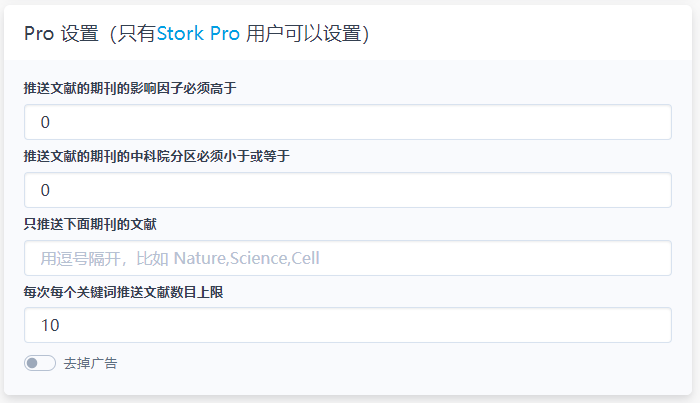Click the 只有 text before Stork Pro
Screen dimensions: 700x403
(138, 33)
